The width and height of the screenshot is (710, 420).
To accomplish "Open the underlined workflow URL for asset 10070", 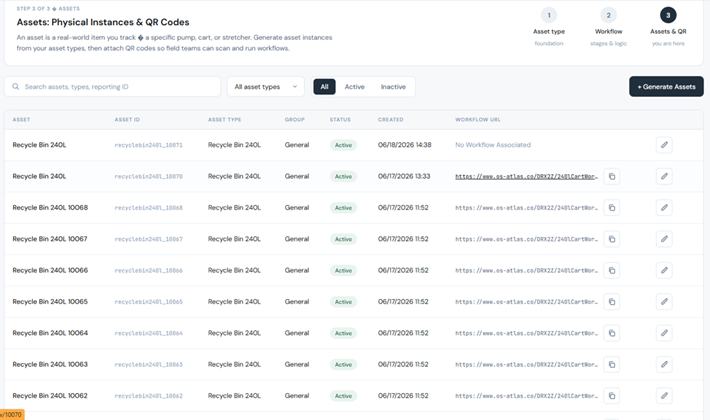I will 526,177.
